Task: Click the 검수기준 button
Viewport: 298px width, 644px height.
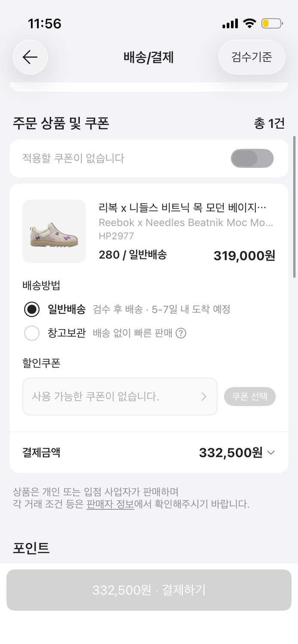Action: [x=251, y=57]
